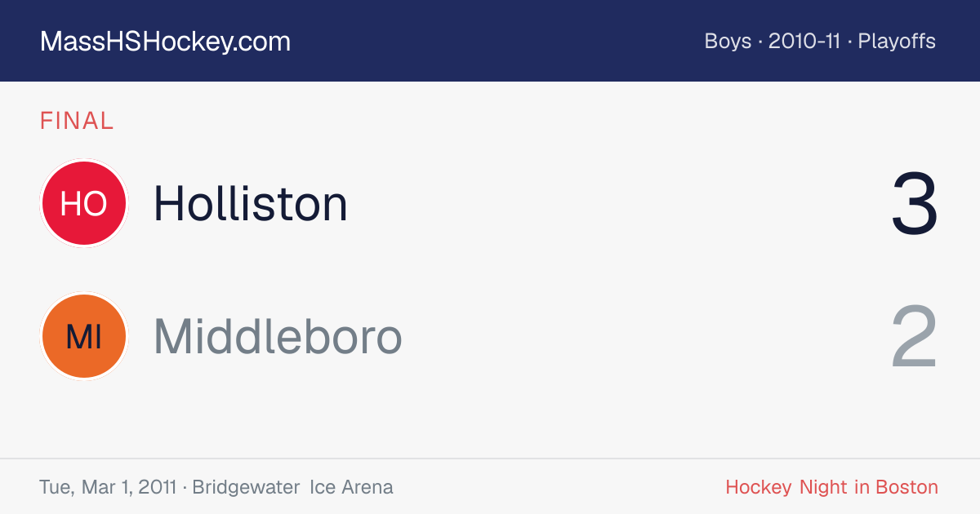This screenshot has height=514, width=980.
Task: Click the Playoffs label in header
Action: [897, 42]
